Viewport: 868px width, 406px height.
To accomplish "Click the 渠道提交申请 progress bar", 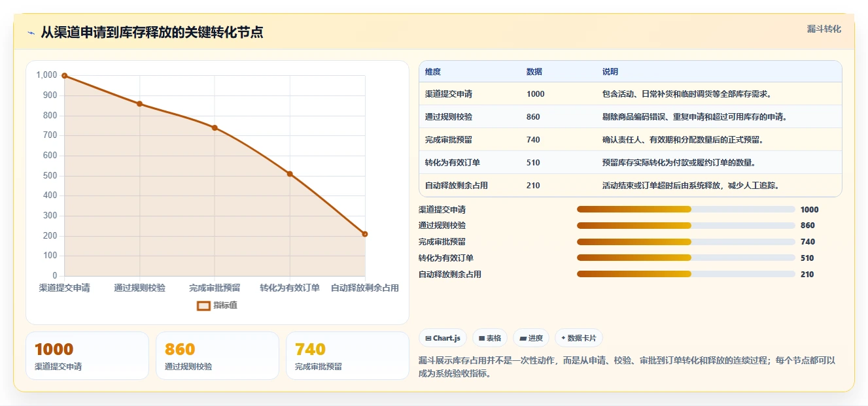I will [x=686, y=209].
